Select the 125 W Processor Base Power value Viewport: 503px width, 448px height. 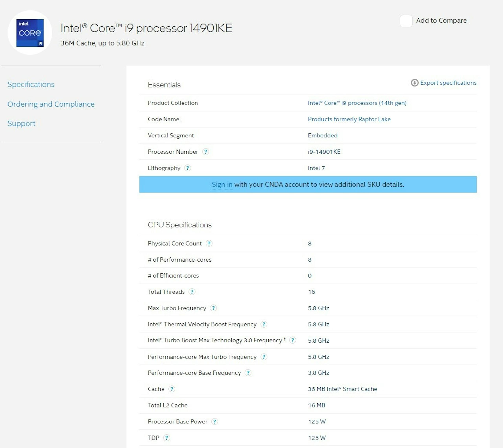point(317,421)
